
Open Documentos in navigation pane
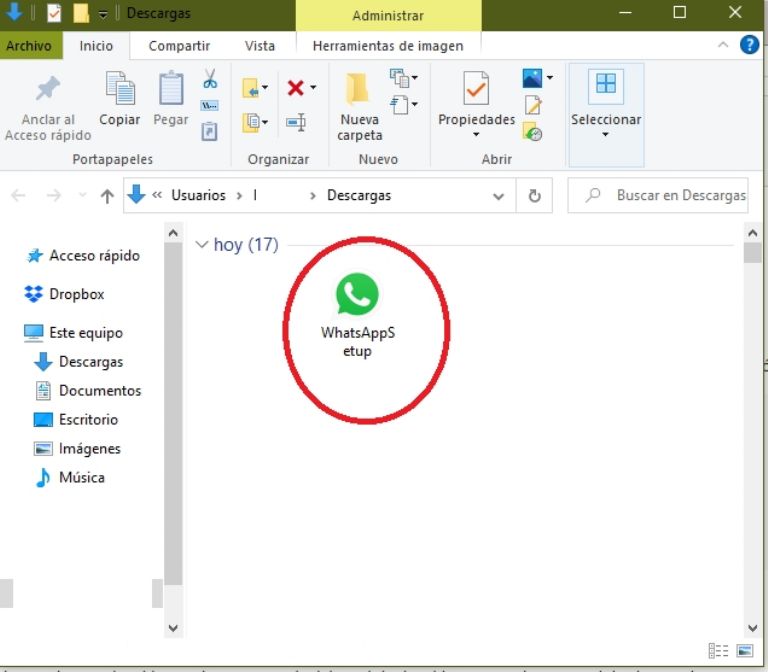(88, 390)
